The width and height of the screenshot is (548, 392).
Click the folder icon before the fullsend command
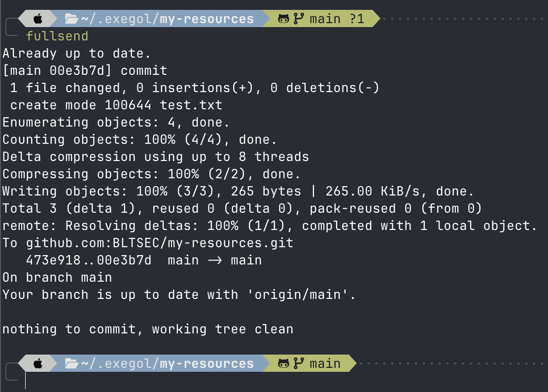pyautogui.click(x=72, y=19)
